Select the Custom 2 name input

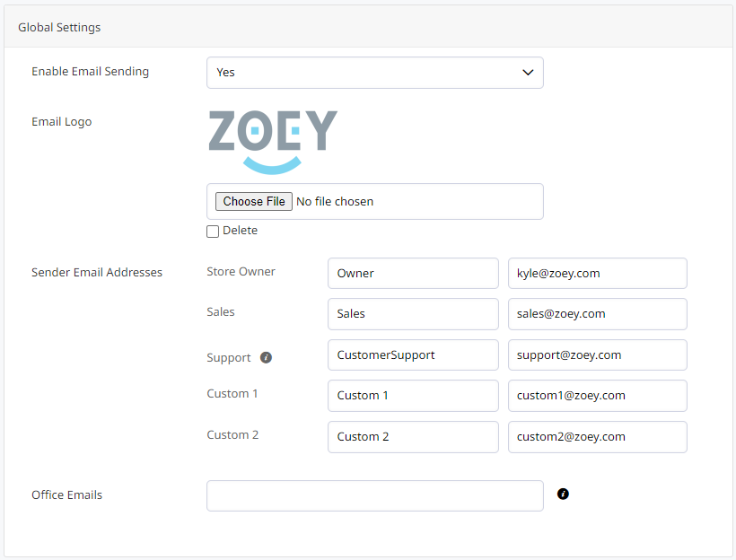pyautogui.click(x=413, y=437)
